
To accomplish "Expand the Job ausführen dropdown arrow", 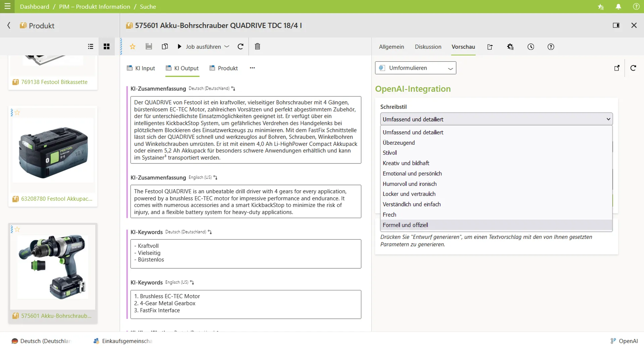I will [227, 47].
